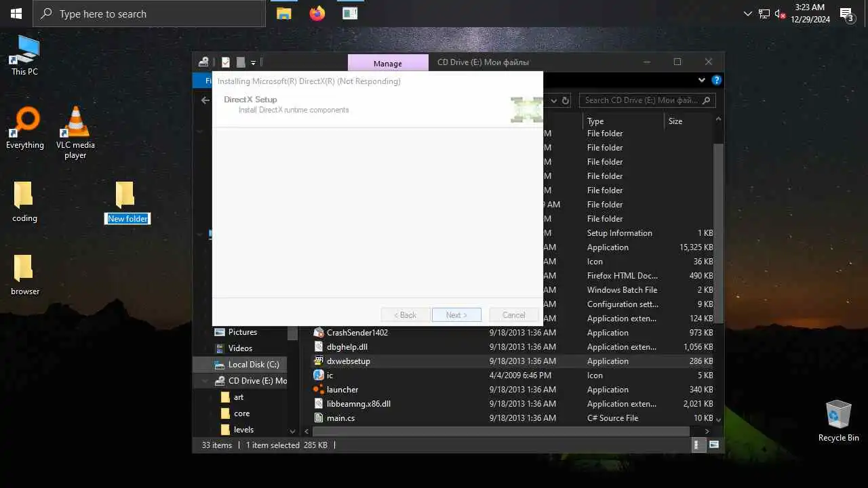Open Pictures in navigation pane
Image resolution: width=868 pixels, height=488 pixels.
(242, 332)
